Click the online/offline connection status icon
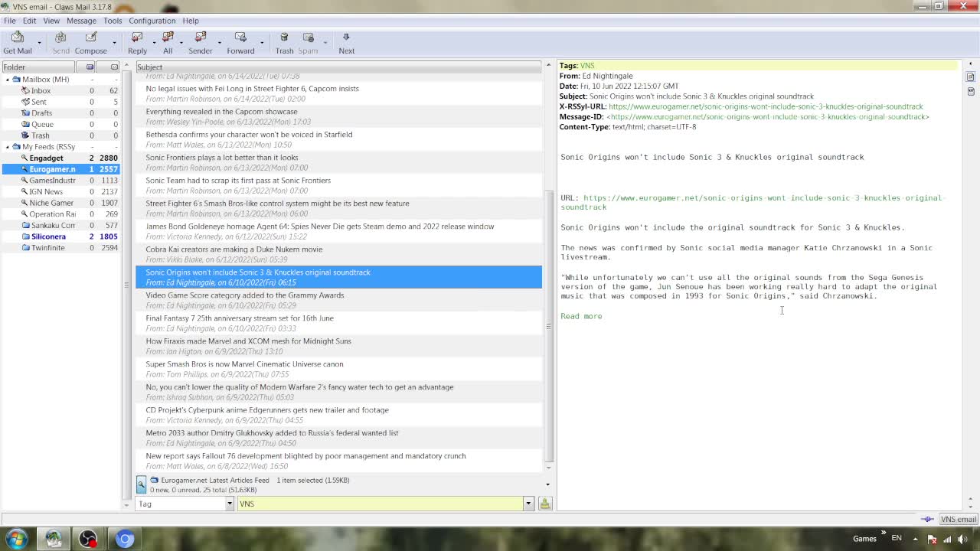The image size is (980, 551). [927, 519]
